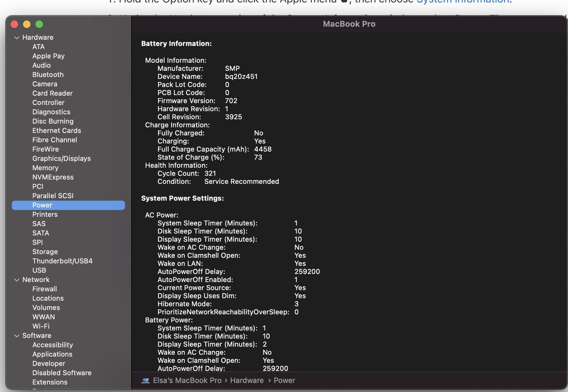The width and height of the screenshot is (568, 392).
Task: Select Parallel SCSI in the sidebar
Action: [x=53, y=196]
